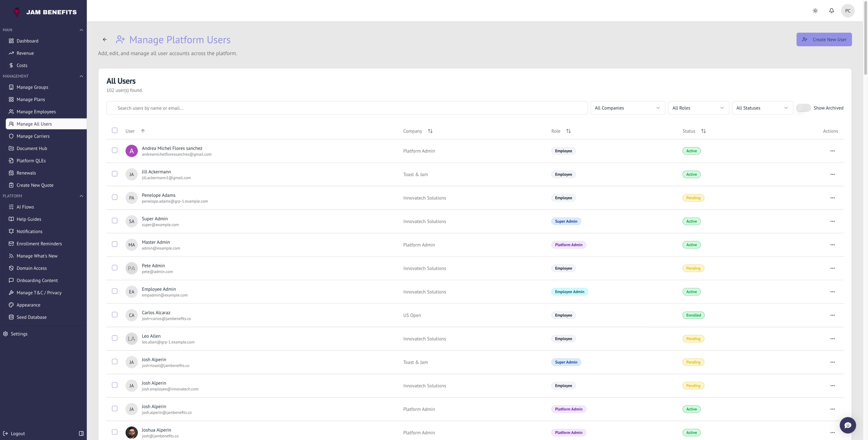Viewport: 868px width, 440px height.
Task: Click the Create New User button
Action: tap(824, 40)
